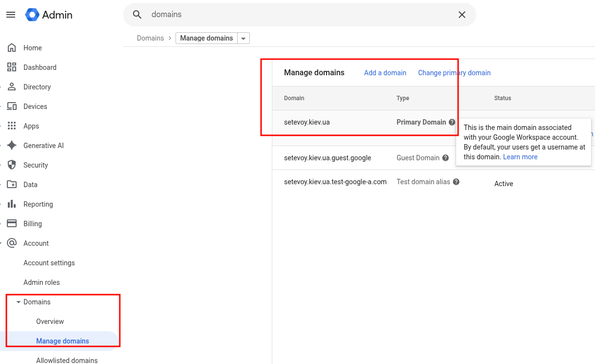Image resolution: width=595 pixels, height=364 pixels.
Task: Show help for Guest Domain type
Action: click(445, 158)
